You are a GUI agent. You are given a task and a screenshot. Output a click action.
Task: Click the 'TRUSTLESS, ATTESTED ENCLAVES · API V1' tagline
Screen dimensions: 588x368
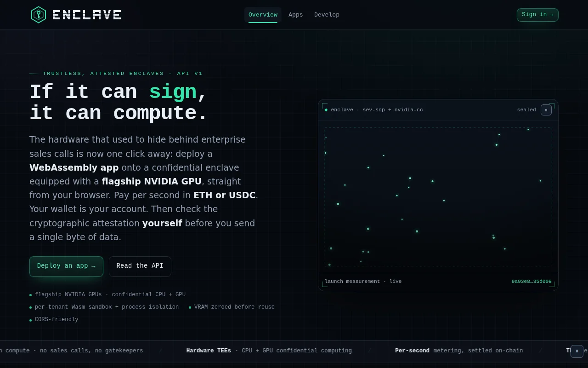123,74
